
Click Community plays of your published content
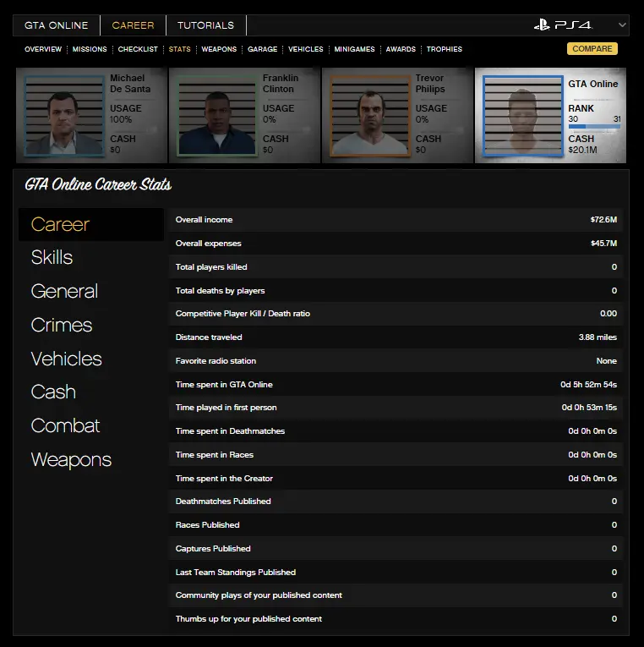point(396,595)
